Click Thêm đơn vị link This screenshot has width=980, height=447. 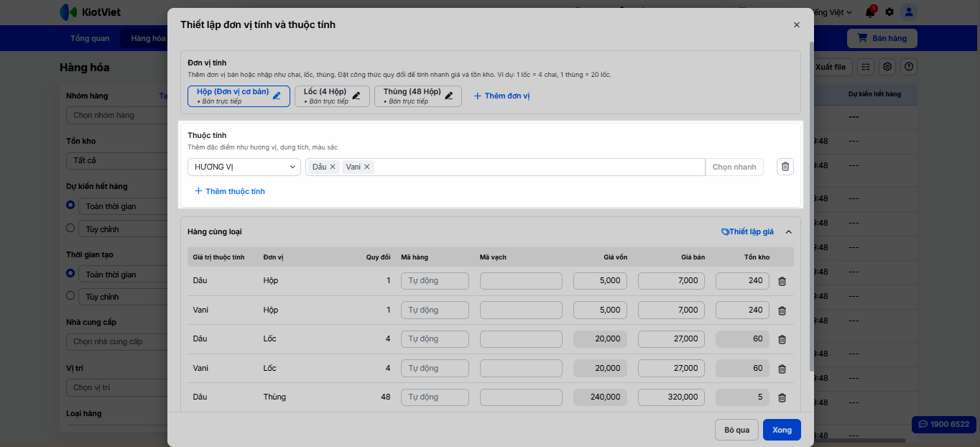pyautogui.click(x=501, y=96)
